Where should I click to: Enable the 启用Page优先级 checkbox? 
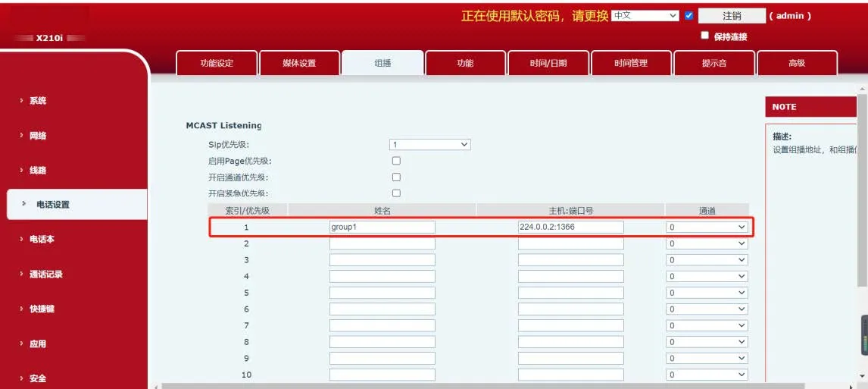(x=396, y=161)
